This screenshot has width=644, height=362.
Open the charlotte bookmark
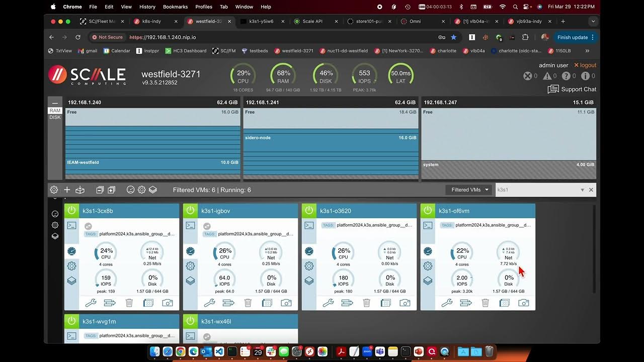[x=443, y=51]
